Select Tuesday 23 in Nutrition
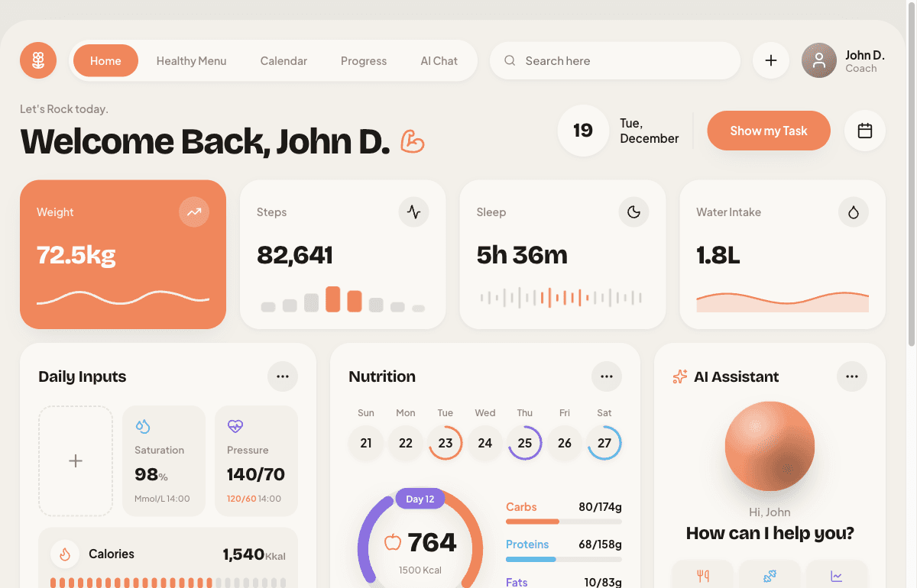 (x=446, y=443)
